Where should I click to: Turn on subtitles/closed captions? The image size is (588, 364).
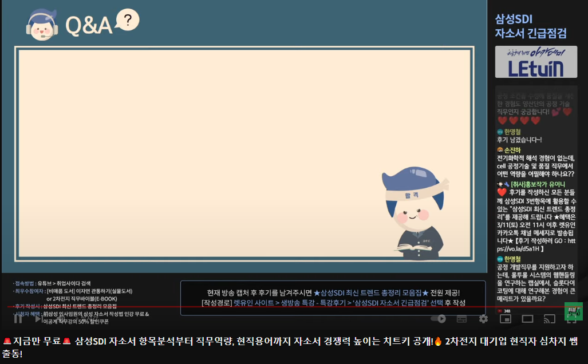[x=461, y=319]
